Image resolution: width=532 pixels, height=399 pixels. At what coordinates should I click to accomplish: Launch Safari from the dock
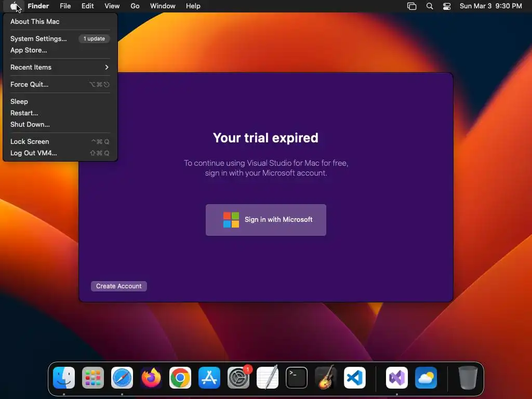pos(122,378)
